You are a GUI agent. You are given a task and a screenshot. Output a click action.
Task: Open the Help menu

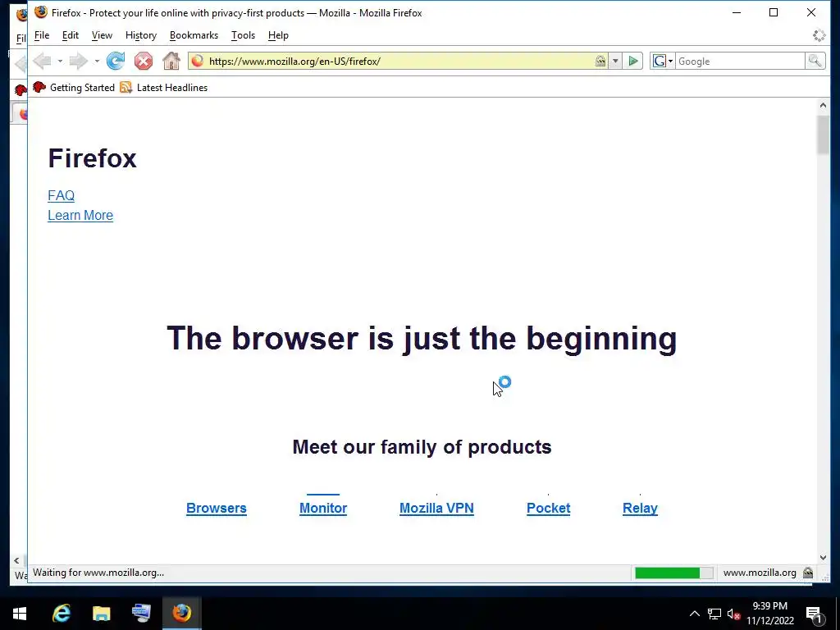(278, 35)
